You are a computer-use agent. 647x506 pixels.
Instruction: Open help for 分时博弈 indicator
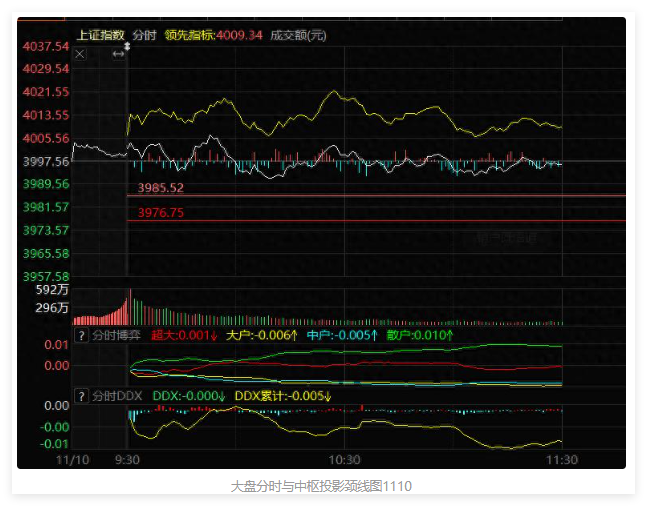click(x=81, y=335)
